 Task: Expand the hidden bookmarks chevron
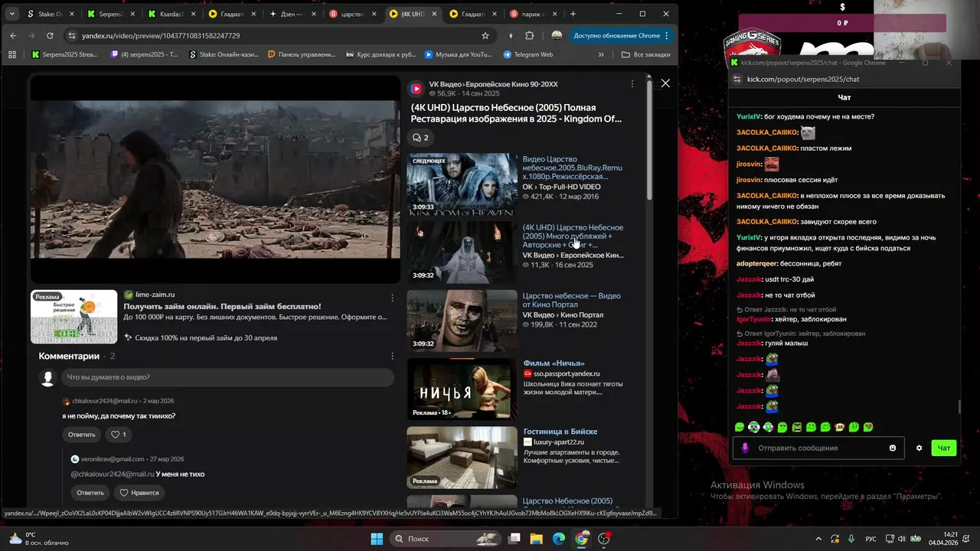pos(601,54)
